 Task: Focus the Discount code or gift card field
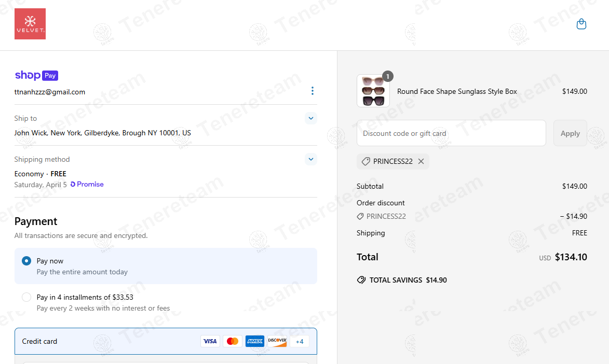point(451,133)
